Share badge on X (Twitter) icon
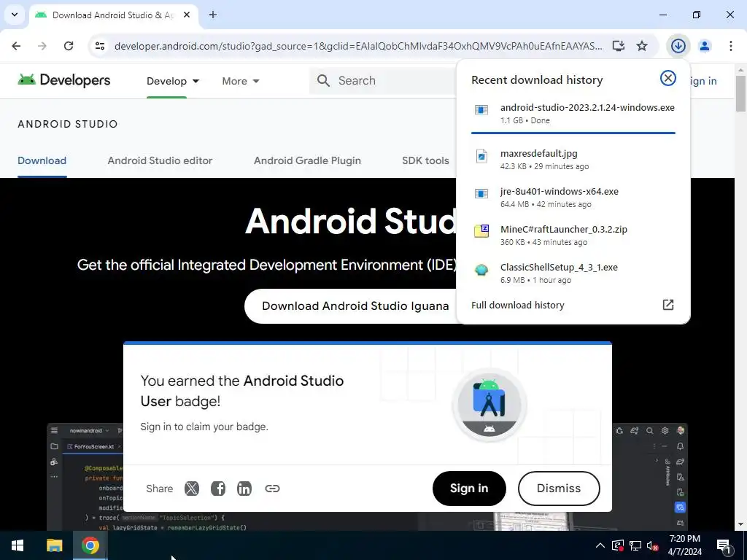747x560 pixels. [192, 489]
